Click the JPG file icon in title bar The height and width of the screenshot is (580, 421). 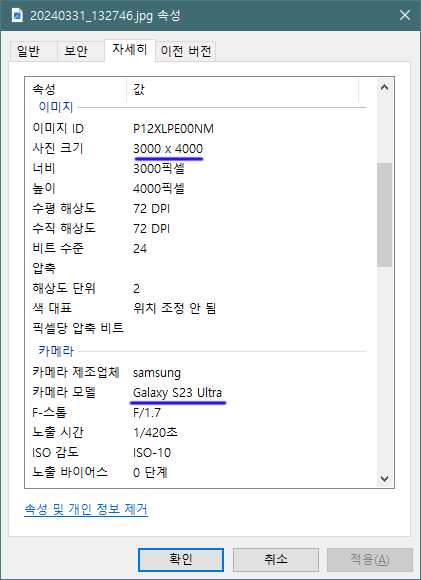[17, 16]
